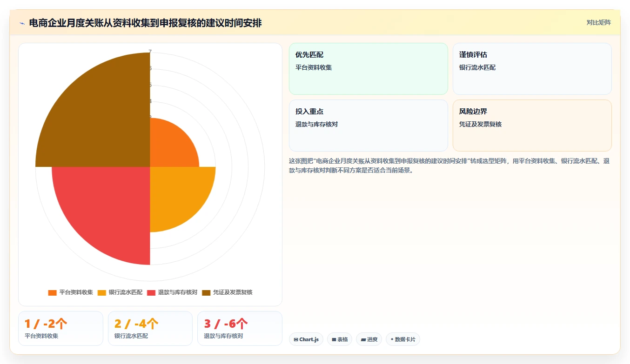Click 退款与库存核对 caption under '3 / -6个'
The height and width of the screenshot is (364, 630).
click(x=223, y=336)
